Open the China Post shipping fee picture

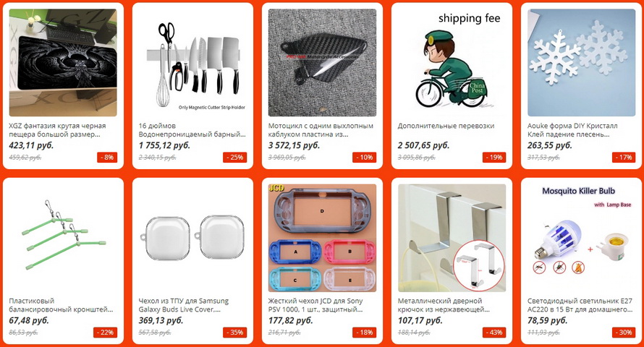click(x=452, y=63)
